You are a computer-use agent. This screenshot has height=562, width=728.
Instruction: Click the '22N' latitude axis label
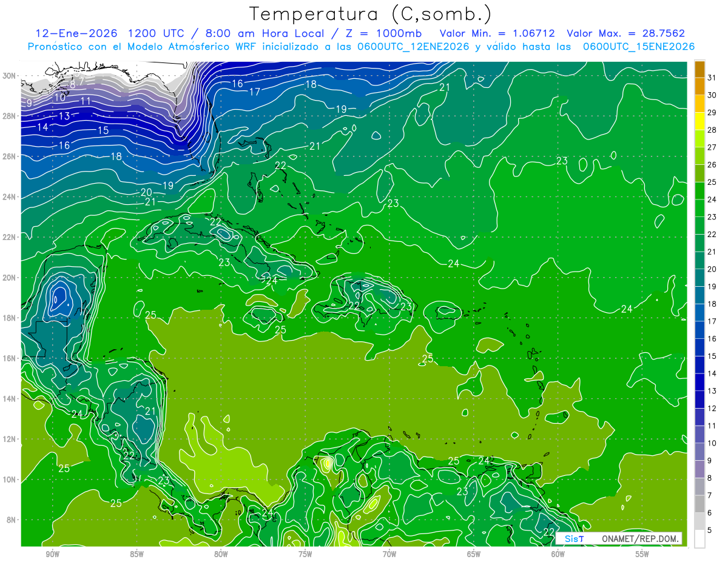pyautogui.click(x=9, y=237)
